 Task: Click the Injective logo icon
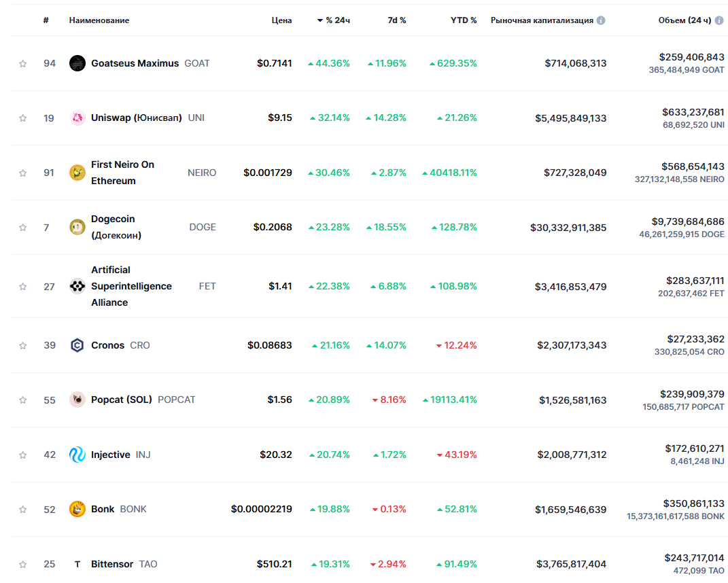click(x=77, y=455)
